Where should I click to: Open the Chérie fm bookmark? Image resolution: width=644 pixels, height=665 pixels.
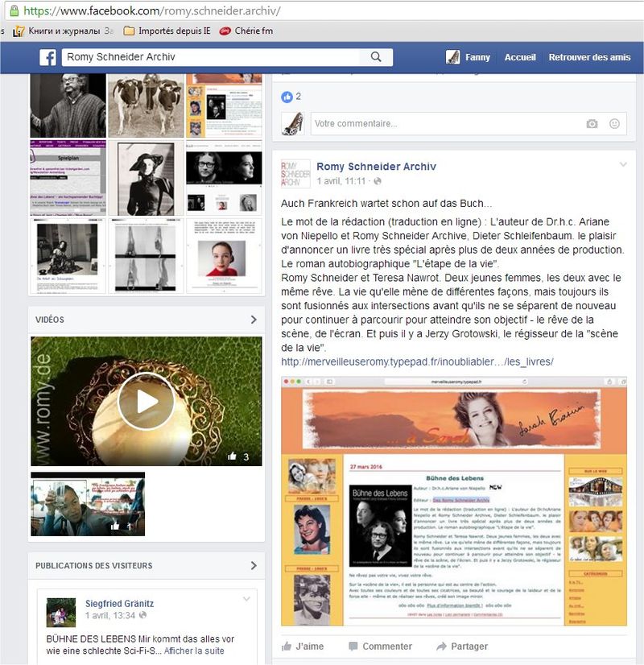246,31
